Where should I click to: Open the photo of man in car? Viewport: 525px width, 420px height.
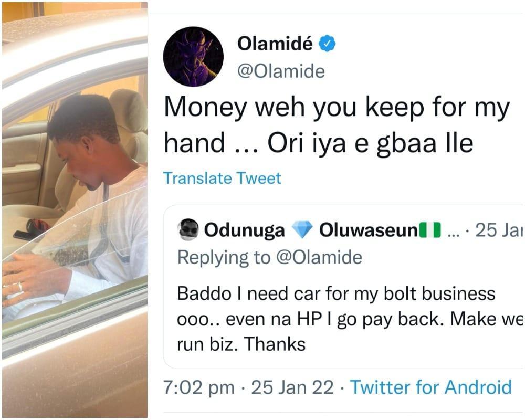[x=75, y=210]
